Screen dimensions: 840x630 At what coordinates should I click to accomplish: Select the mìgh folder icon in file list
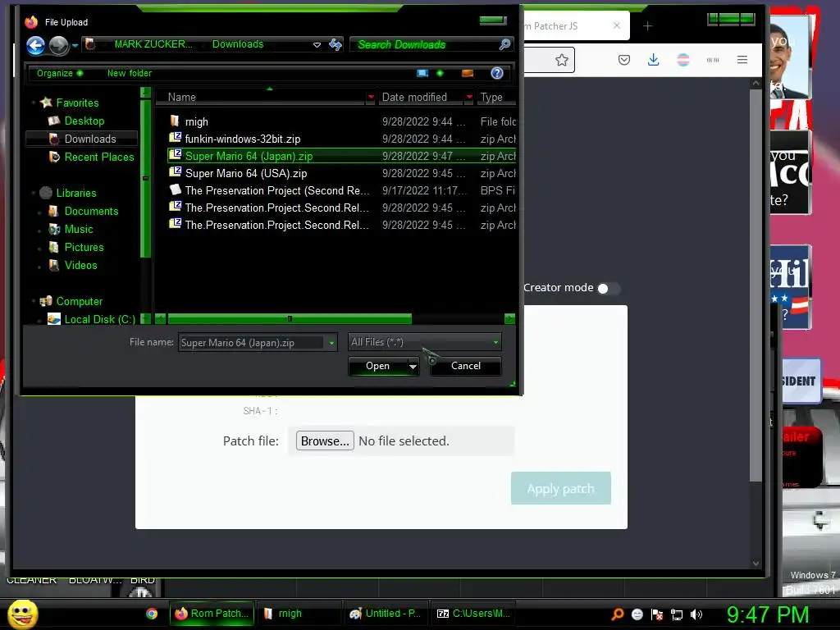point(174,121)
